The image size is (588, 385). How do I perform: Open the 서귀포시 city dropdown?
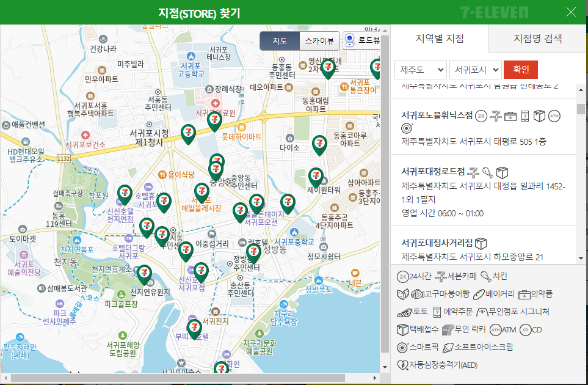(476, 70)
